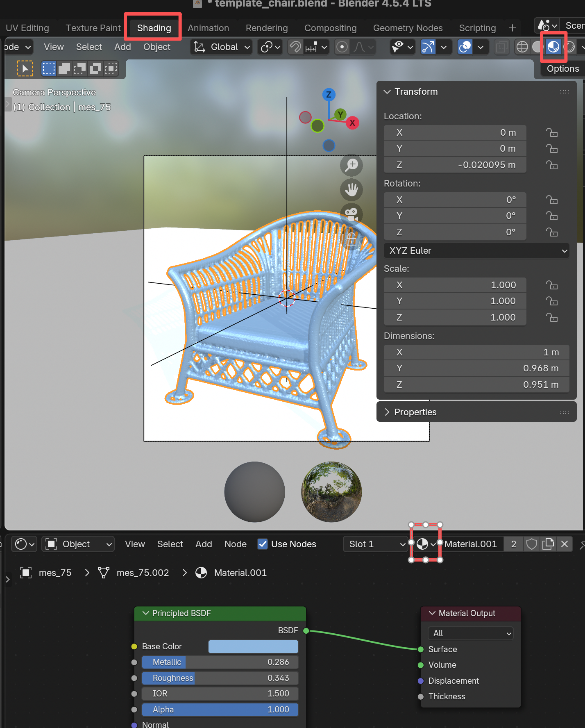This screenshot has width=585, height=728.
Task: Click the zoom magnifier viewport gizmo
Action: [x=351, y=165]
